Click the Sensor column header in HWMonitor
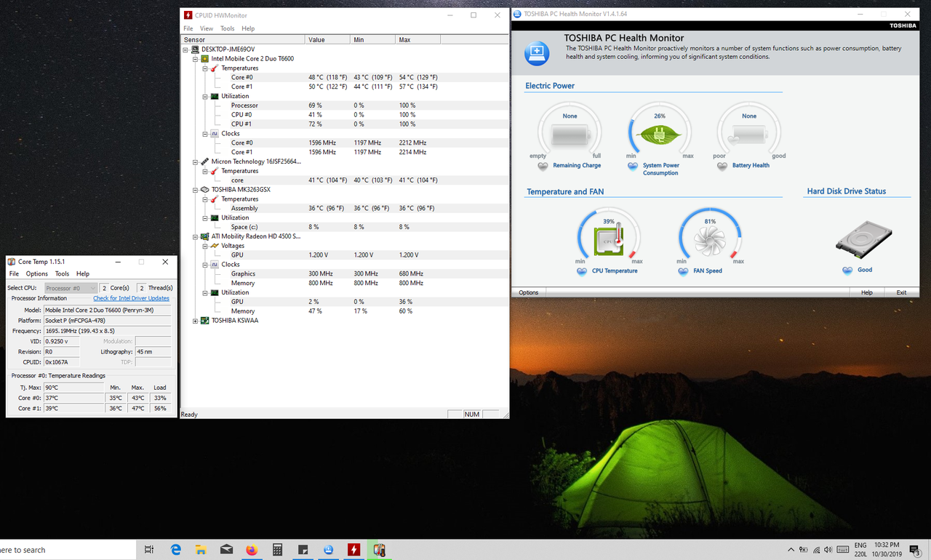This screenshot has height=560, width=931. click(243, 39)
